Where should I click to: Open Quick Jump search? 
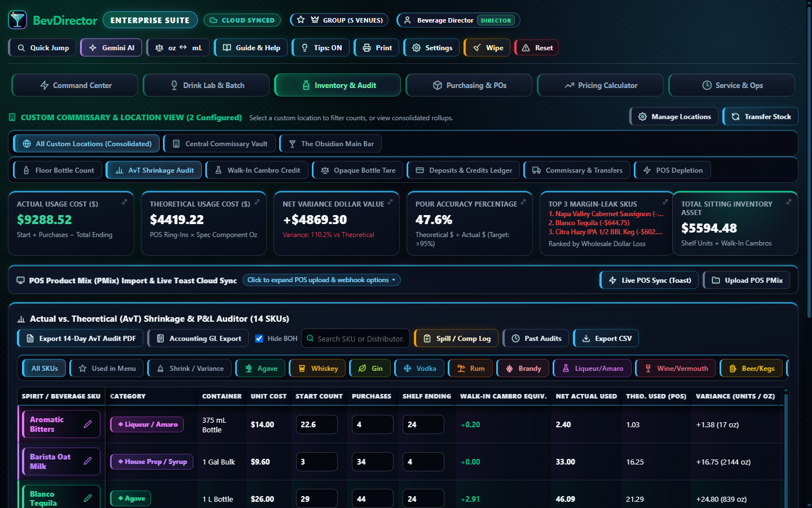(43, 47)
